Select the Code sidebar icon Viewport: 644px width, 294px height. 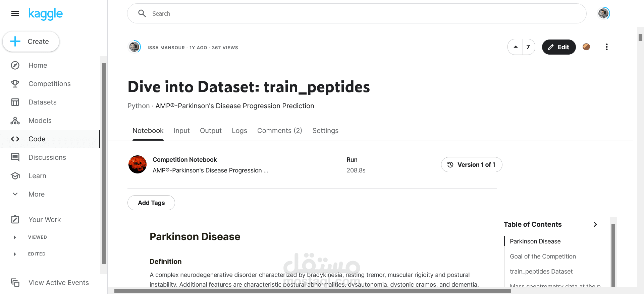click(x=15, y=139)
